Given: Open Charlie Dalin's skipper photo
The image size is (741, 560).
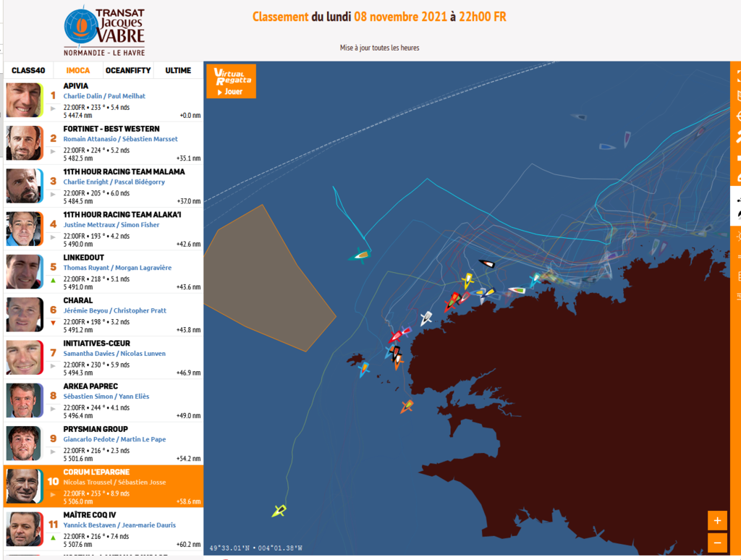Looking at the screenshot, I should pyautogui.click(x=24, y=100).
